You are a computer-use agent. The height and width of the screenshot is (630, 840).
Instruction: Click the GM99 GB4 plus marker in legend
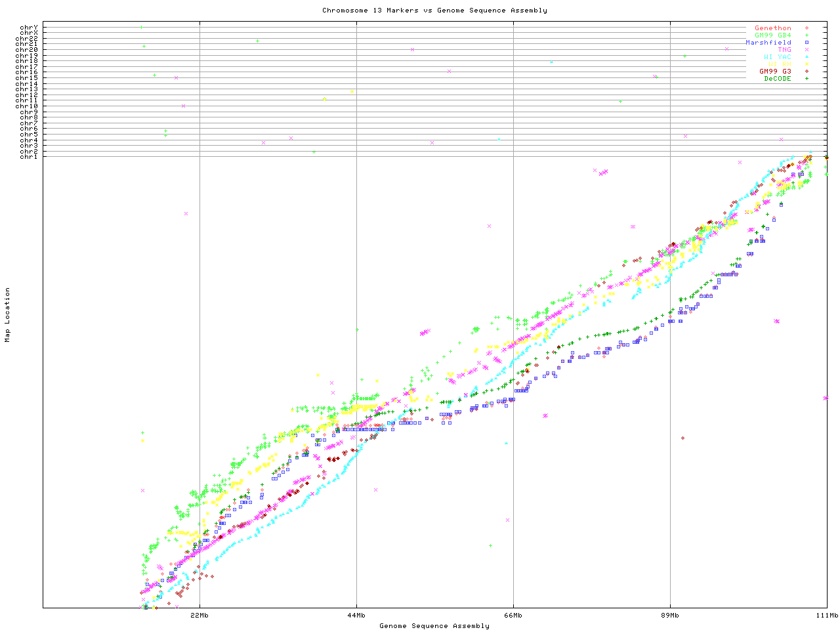point(807,35)
